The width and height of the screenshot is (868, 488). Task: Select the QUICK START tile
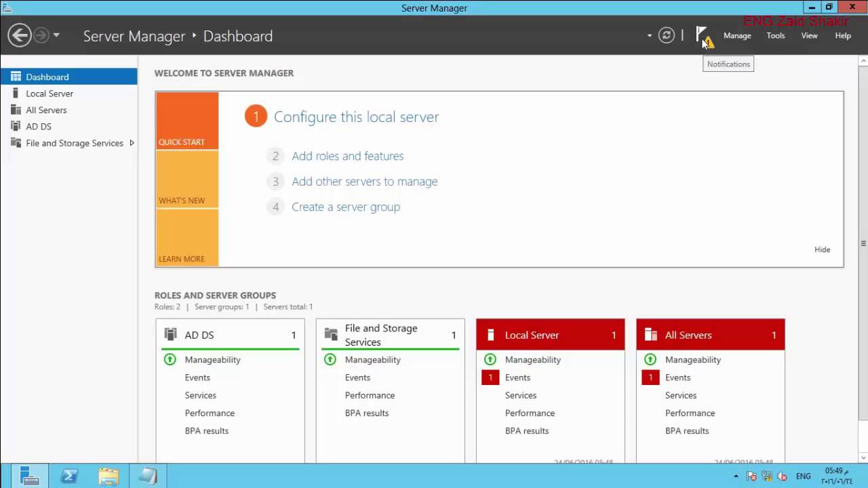pyautogui.click(x=187, y=121)
